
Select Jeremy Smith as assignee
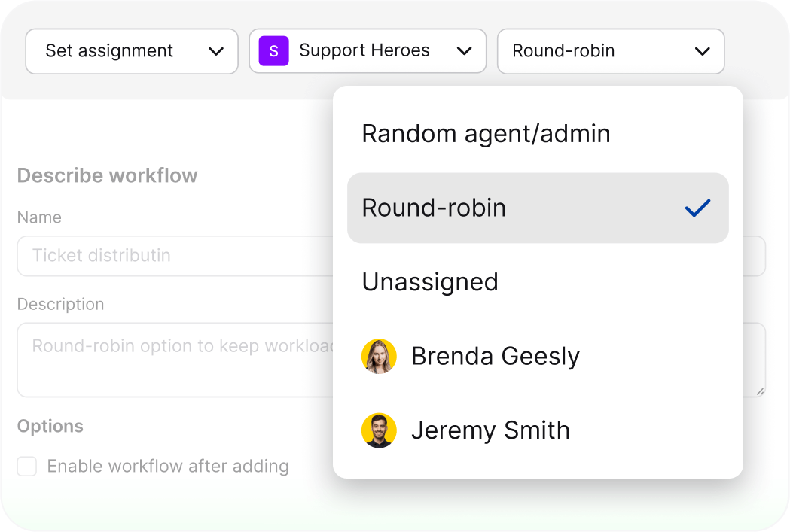coord(490,430)
